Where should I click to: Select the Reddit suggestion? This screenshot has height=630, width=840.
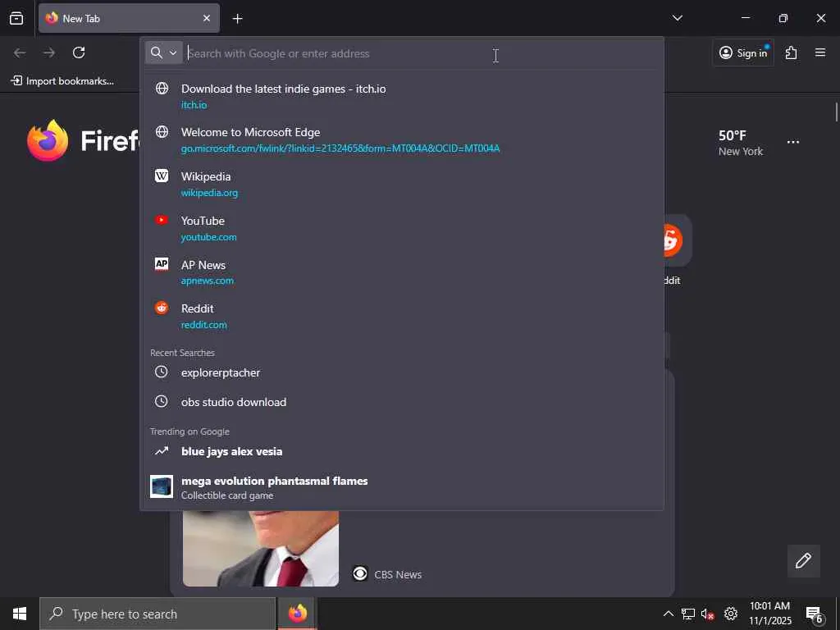click(x=402, y=316)
